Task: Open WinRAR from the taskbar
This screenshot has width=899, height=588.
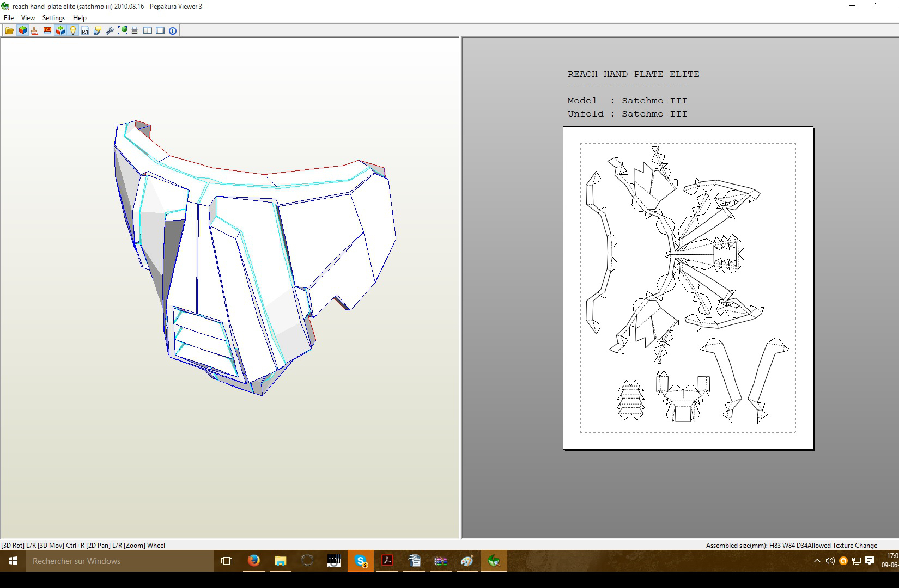Action: point(441,561)
